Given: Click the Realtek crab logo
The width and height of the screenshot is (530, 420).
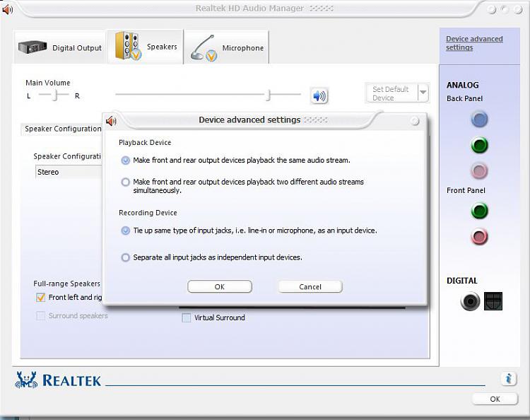Looking at the screenshot, I should (26, 380).
